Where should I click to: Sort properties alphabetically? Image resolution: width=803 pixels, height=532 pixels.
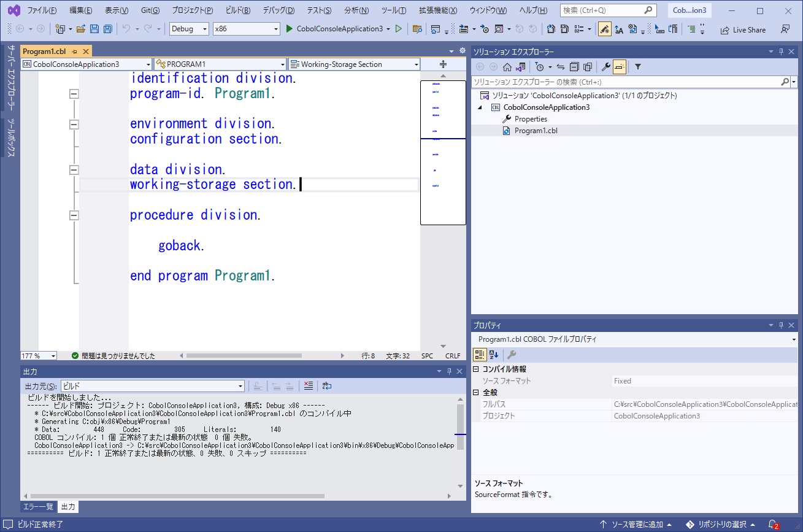494,355
